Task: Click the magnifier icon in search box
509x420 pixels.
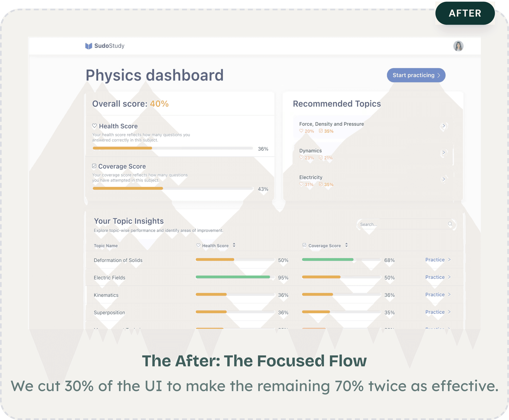Action: [450, 224]
